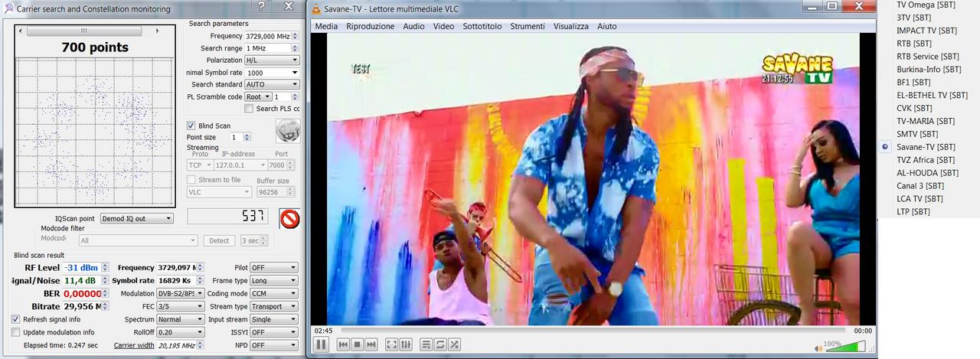Viewport: 980px width, 359px height.
Task: Uncheck Refresh signal info
Action: tap(16, 319)
